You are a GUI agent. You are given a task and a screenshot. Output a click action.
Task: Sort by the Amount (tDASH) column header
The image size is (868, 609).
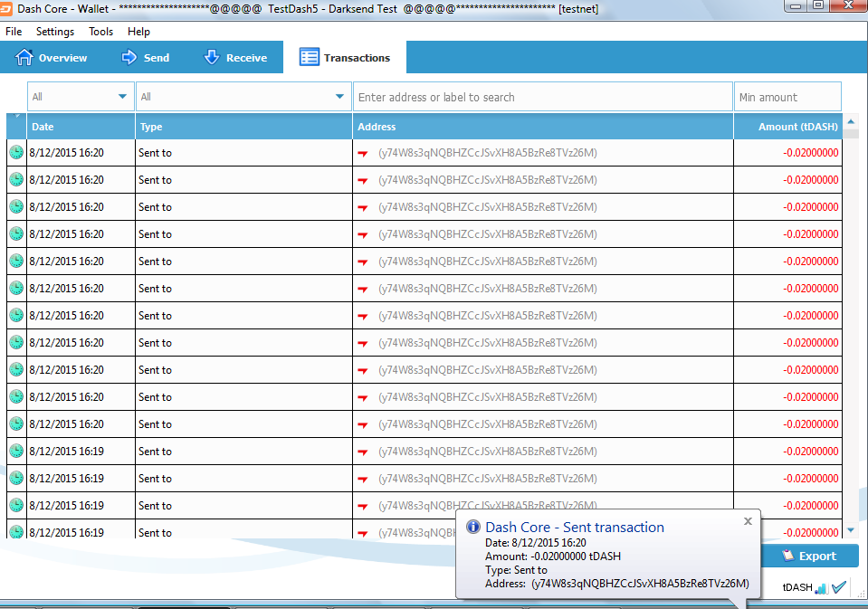pyautogui.click(x=787, y=127)
